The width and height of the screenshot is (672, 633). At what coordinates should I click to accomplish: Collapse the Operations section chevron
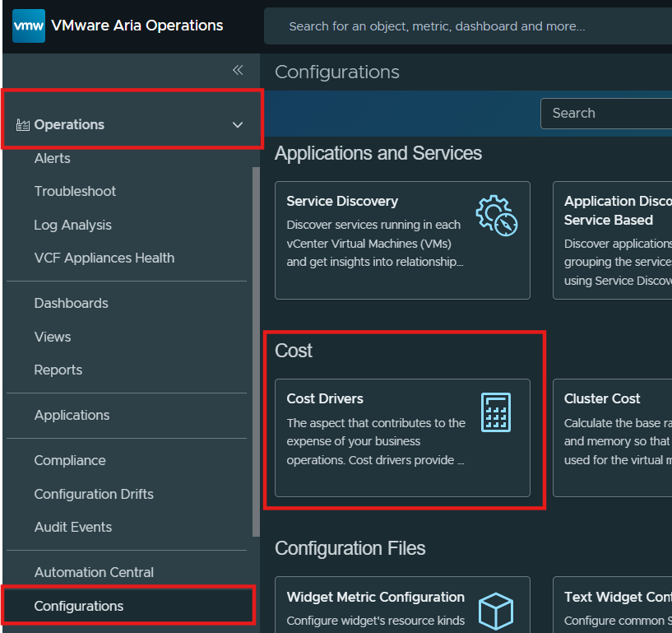point(238,125)
